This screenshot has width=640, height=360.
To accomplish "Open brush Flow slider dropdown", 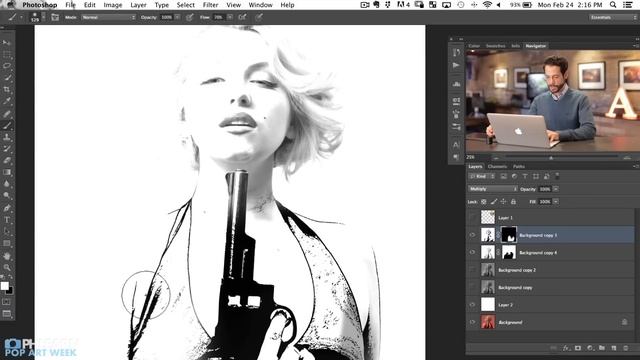I will (x=230, y=18).
